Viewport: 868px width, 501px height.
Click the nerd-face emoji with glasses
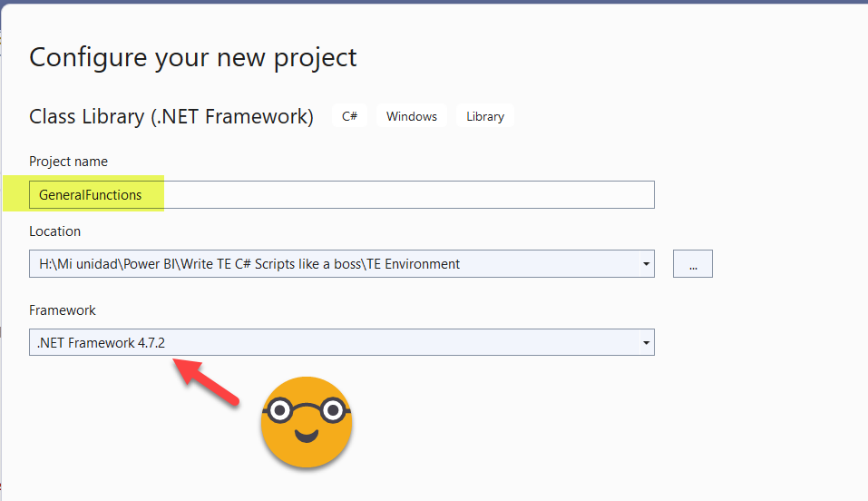coord(306,421)
